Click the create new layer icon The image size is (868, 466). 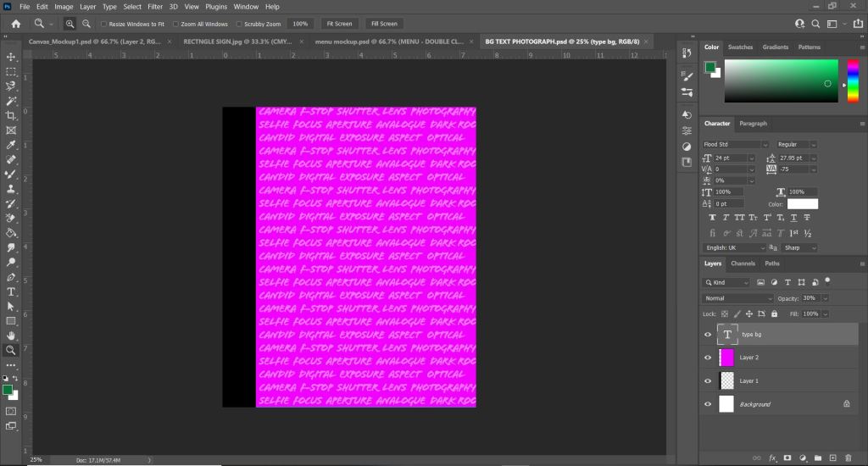(833, 458)
